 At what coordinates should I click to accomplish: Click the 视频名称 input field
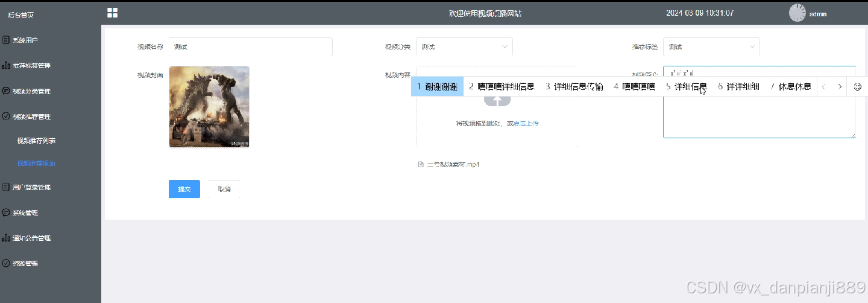pos(251,46)
